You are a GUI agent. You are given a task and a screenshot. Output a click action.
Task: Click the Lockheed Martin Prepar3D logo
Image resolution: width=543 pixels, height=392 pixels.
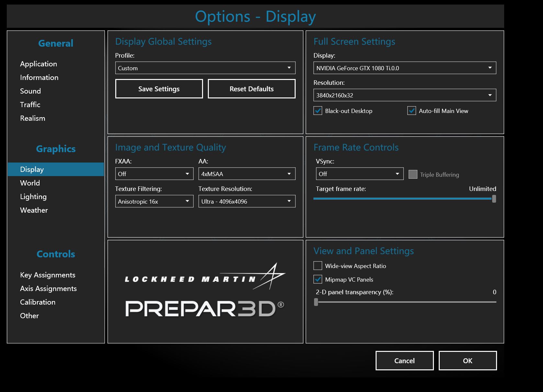(x=205, y=291)
